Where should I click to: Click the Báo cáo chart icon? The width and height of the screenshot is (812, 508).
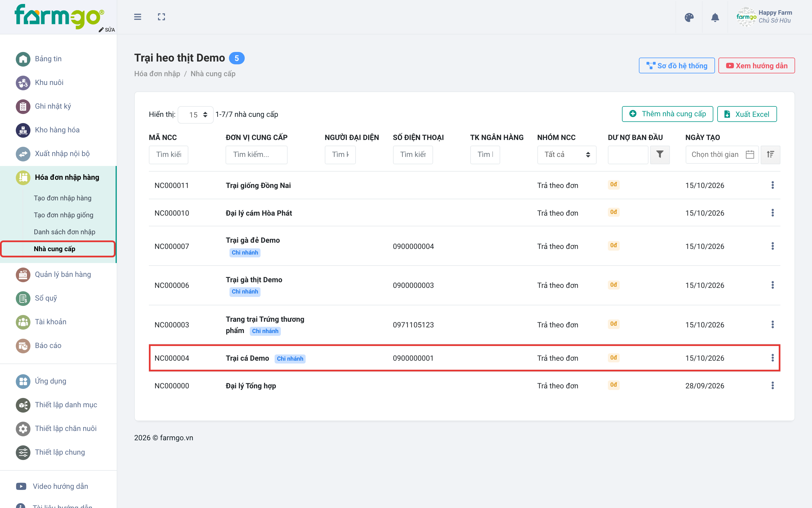(23, 346)
